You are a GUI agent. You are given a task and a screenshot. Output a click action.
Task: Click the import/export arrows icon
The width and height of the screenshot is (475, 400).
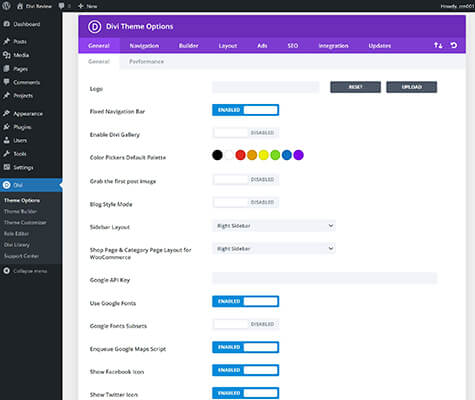[438, 45]
